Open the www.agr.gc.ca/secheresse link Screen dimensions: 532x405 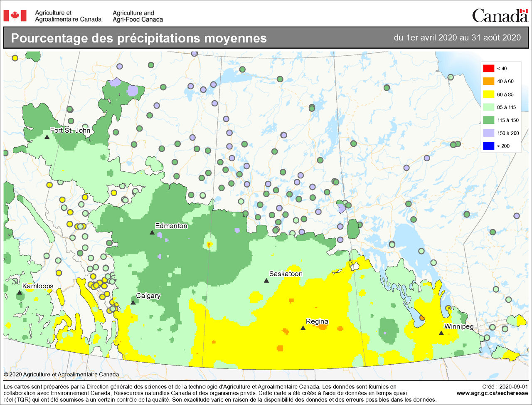(x=492, y=393)
